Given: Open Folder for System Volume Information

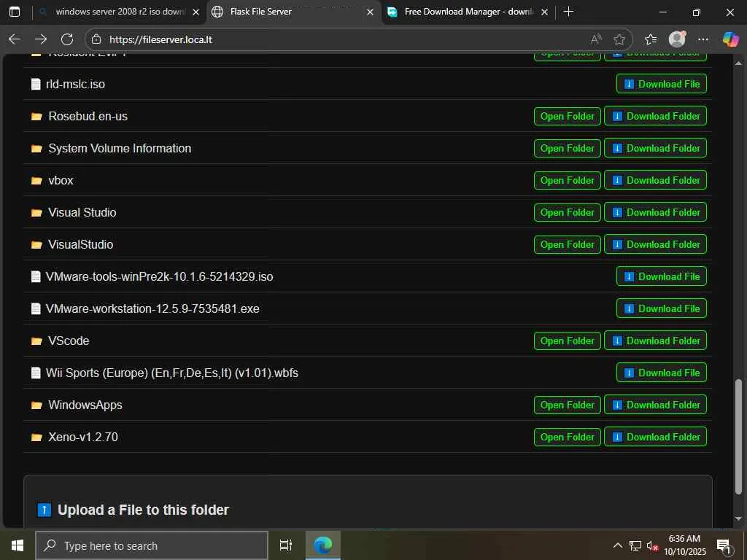Looking at the screenshot, I should click(567, 148).
